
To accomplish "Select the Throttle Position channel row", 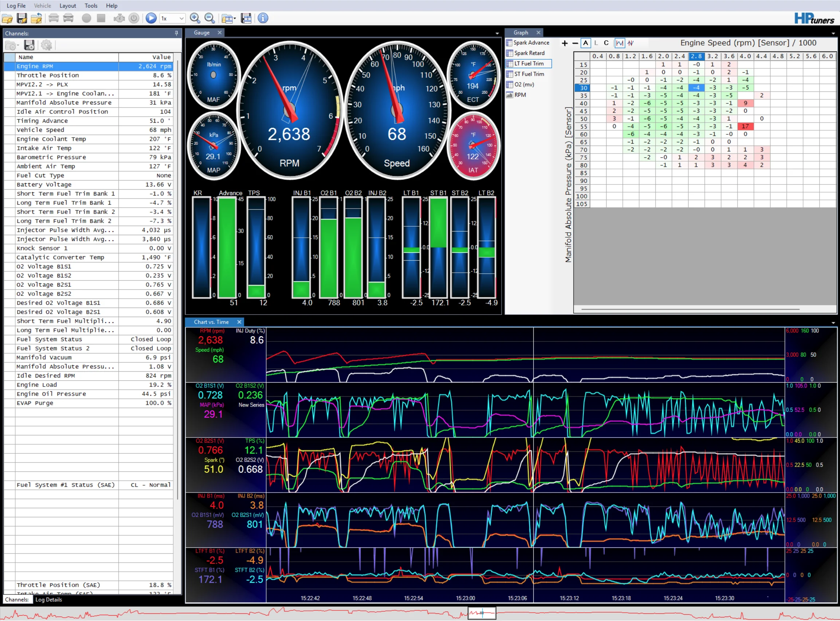I will [89, 76].
